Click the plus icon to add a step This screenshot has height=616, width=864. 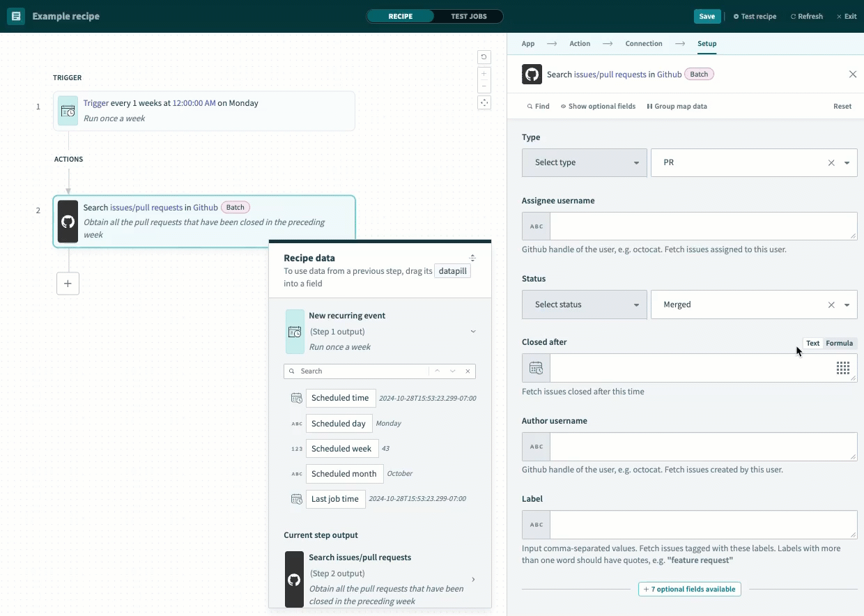tap(68, 284)
